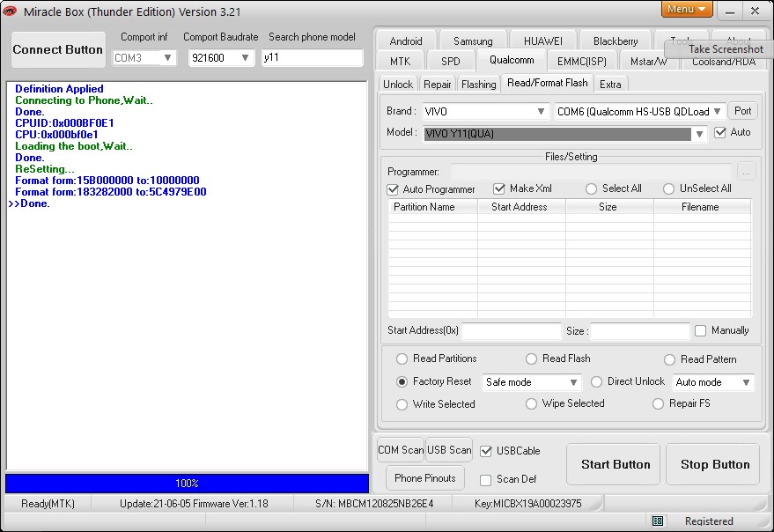Toggle Make Xml checkbox
The height and width of the screenshot is (532, 774).
[x=499, y=188]
